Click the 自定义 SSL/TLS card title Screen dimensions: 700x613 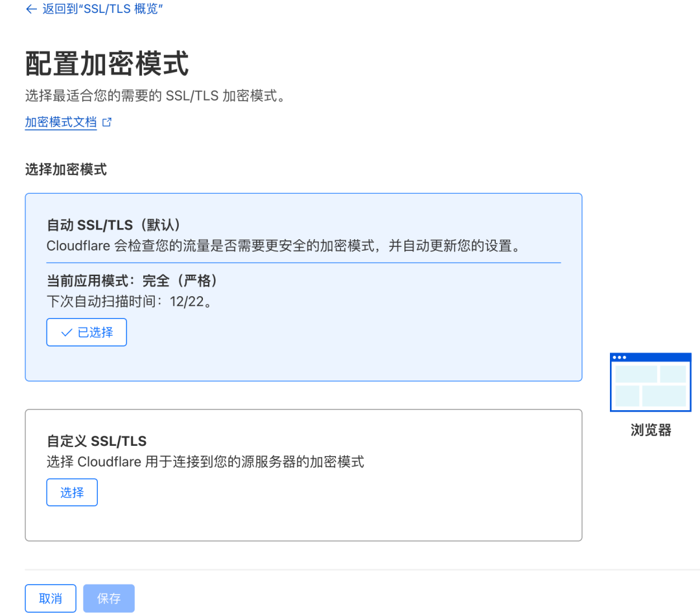(97, 441)
